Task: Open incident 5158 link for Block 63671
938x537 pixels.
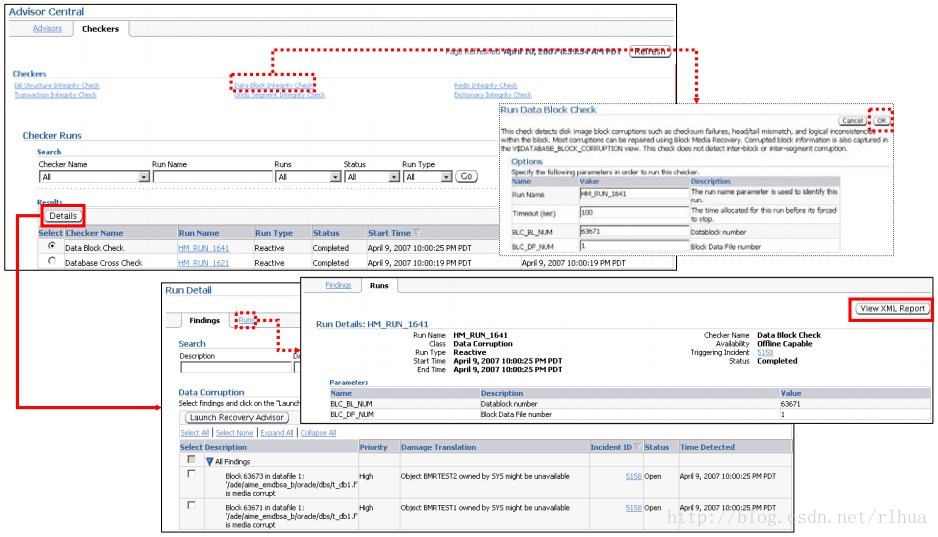Action: pos(634,508)
